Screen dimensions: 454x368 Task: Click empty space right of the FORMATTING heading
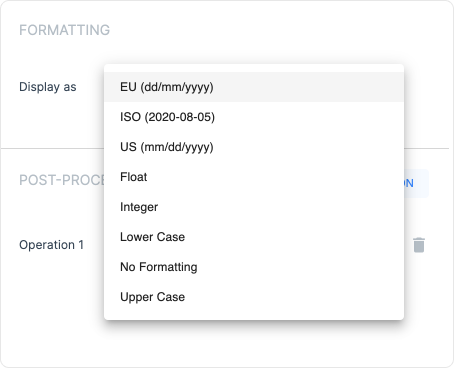pyautogui.click(x=267, y=30)
